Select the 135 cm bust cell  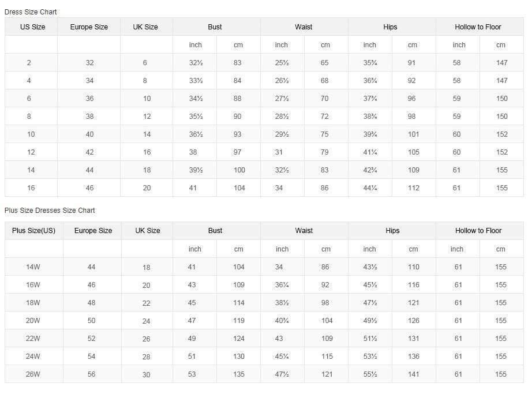239,374
